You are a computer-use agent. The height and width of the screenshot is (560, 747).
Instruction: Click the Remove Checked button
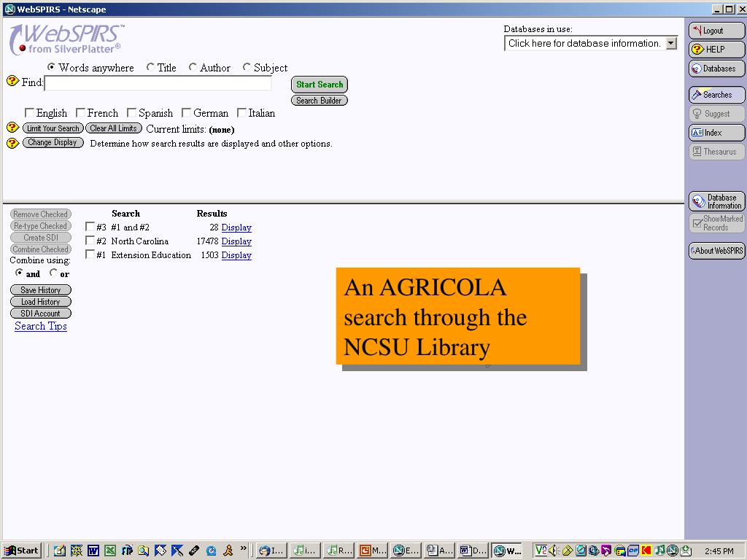tap(41, 214)
